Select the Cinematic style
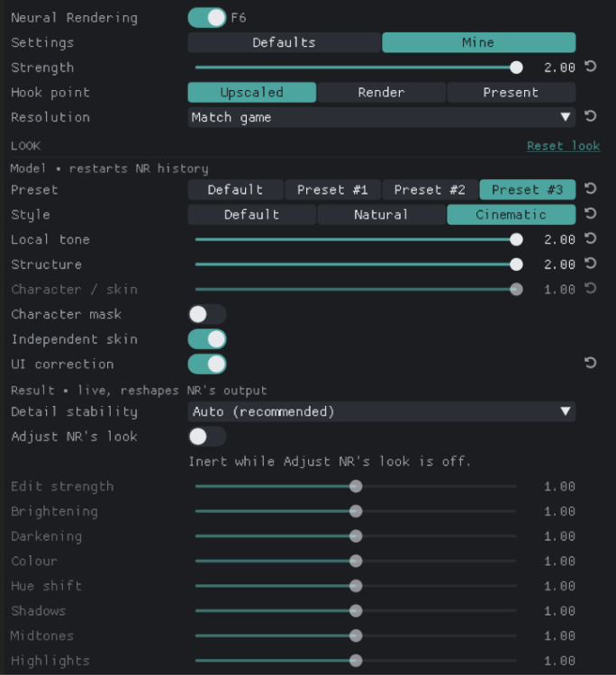The image size is (616, 675). coord(512,215)
